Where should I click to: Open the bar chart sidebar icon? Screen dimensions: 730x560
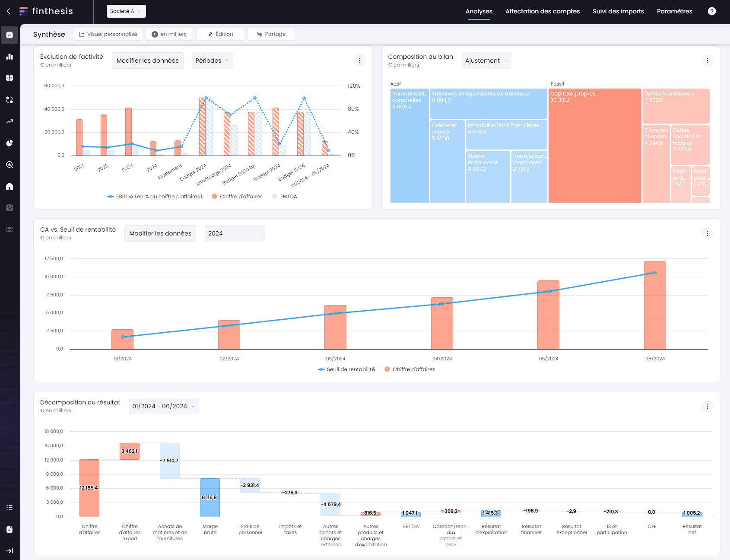(10, 57)
